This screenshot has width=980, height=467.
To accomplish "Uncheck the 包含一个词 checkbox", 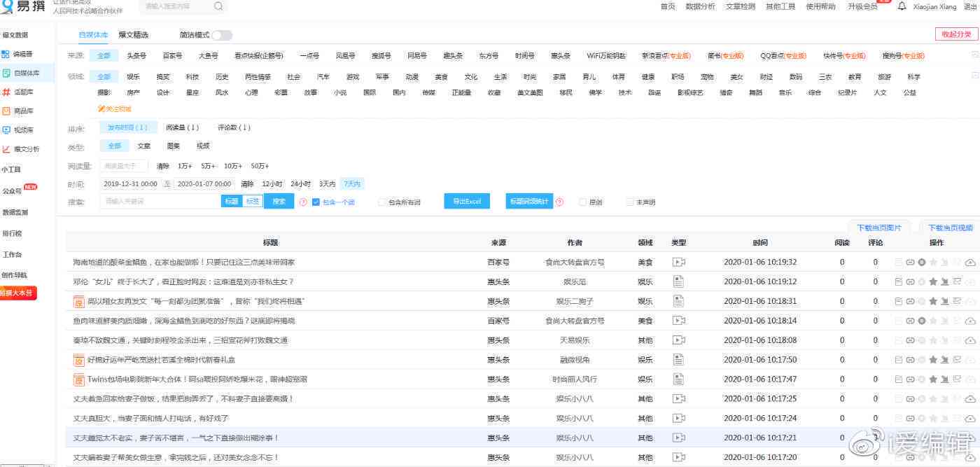I will (316, 202).
